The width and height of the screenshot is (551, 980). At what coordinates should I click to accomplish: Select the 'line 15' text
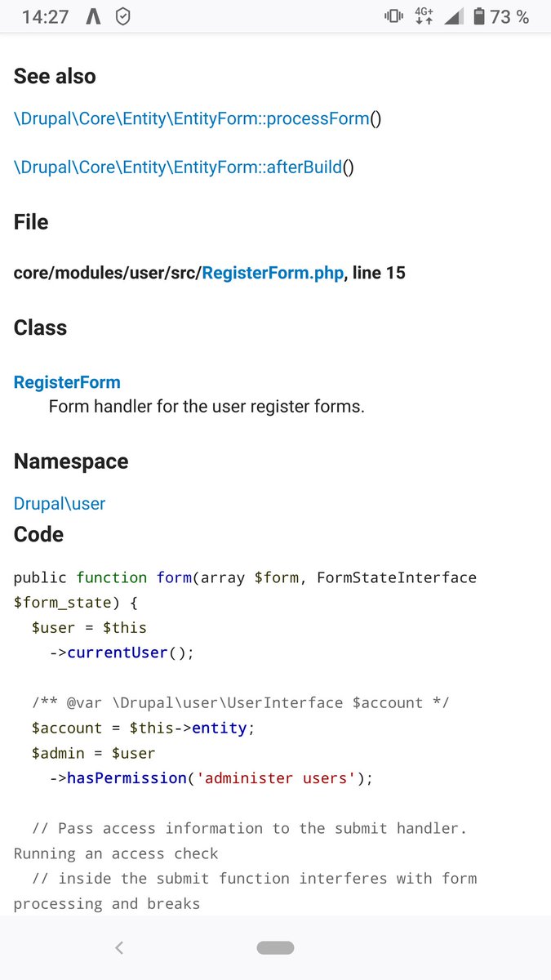pos(379,273)
